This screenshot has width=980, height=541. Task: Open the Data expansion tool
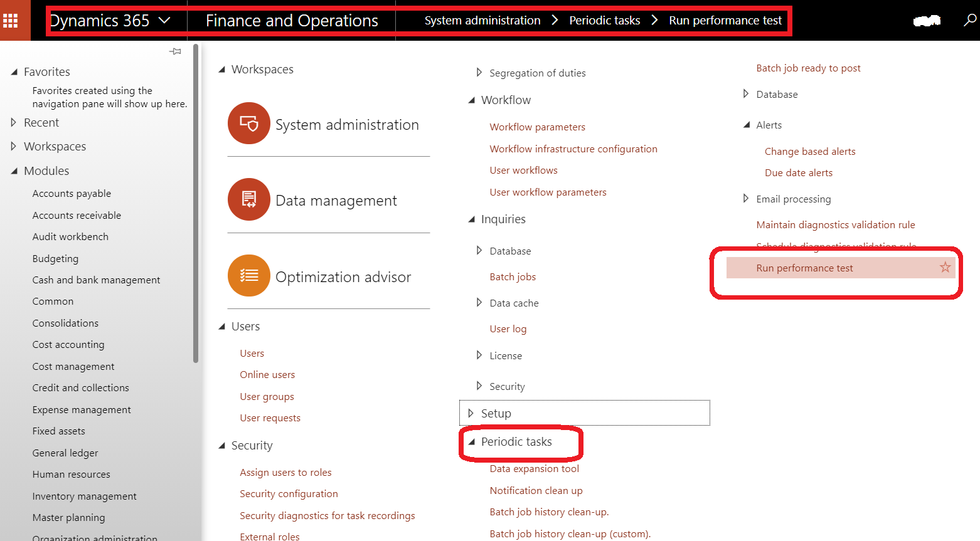[x=534, y=468]
